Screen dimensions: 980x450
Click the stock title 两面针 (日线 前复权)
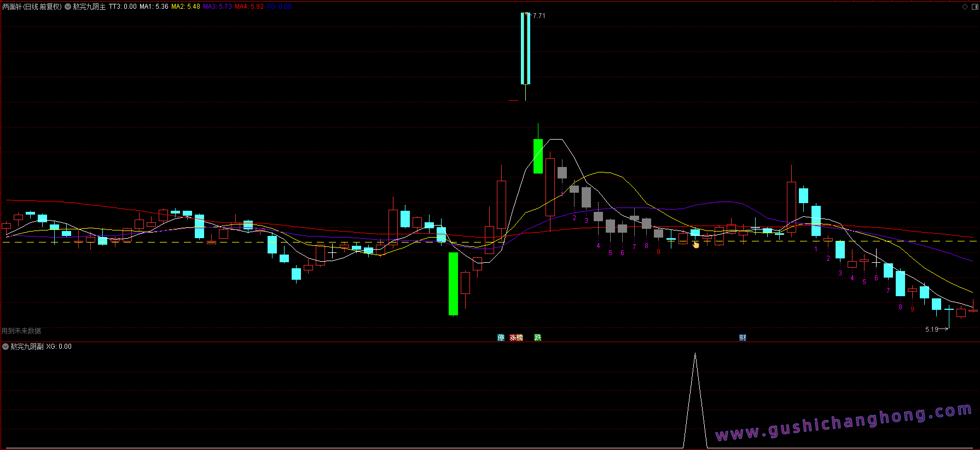32,7
